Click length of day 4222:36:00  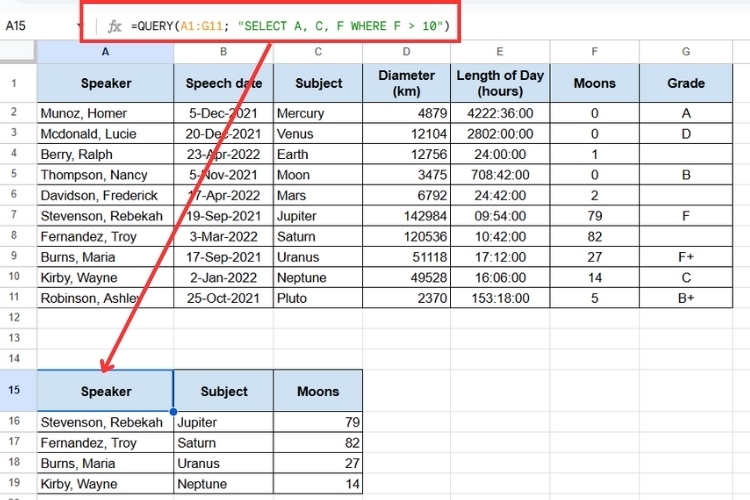click(x=500, y=113)
